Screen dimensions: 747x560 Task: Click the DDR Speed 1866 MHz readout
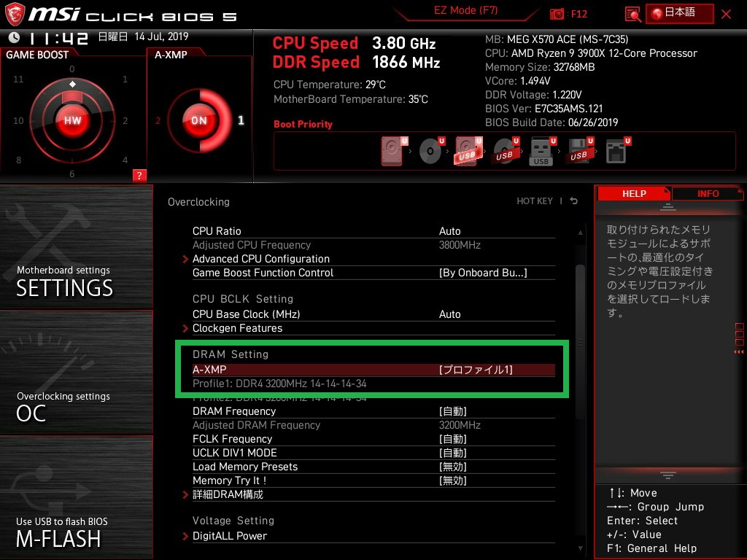tap(356, 63)
